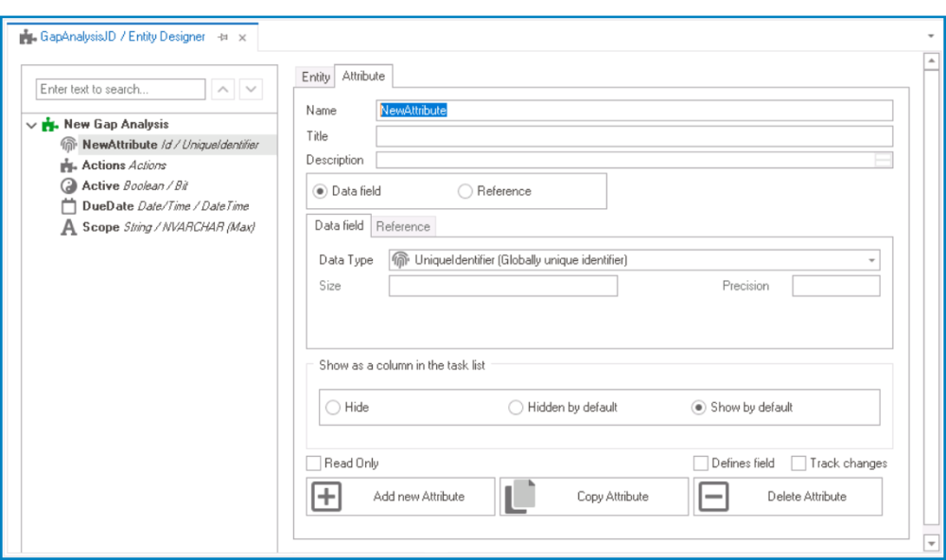946x560 pixels.
Task: Open the Reference sub-tab
Action: 403,226
